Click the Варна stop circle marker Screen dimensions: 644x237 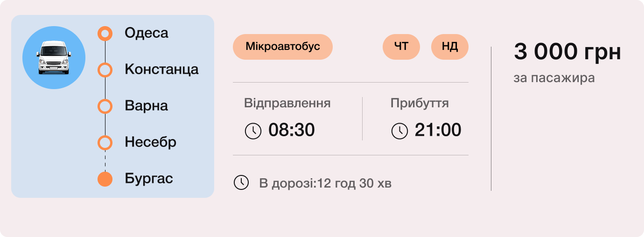point(105,106)
